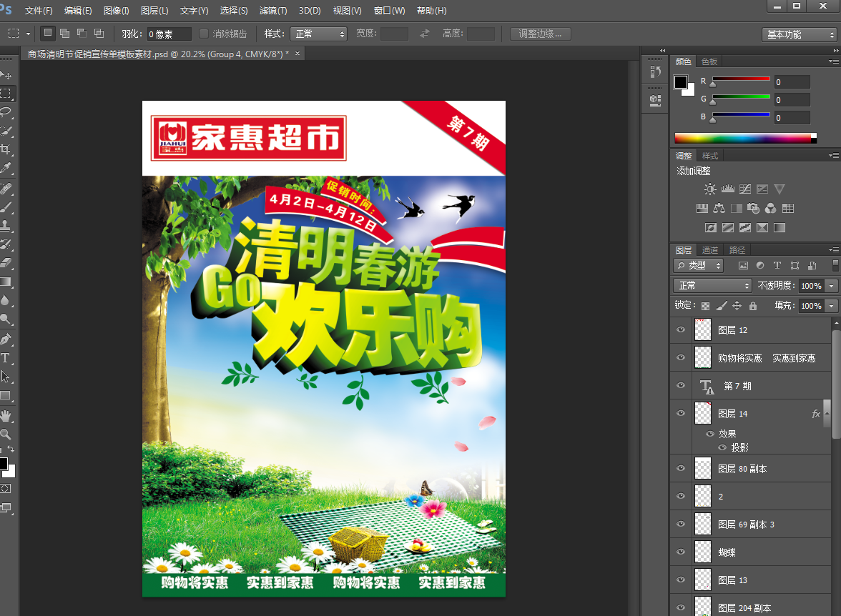Open the 颜色 panel options menu
841x616 pixels.
tap(834, 61)
